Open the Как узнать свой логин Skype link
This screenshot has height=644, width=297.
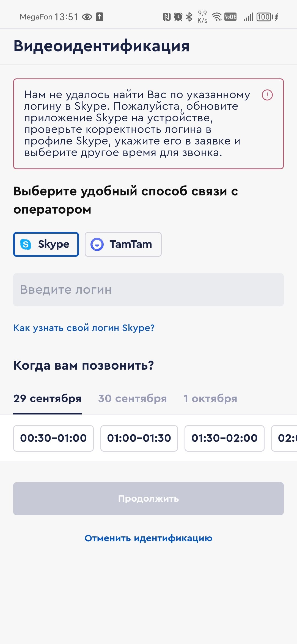(84, 328)
